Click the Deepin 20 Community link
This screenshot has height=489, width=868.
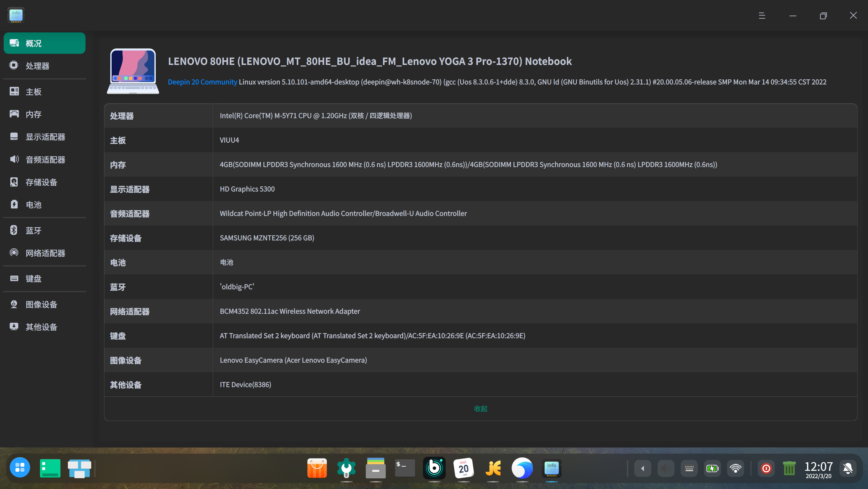click(x=202, y=82)
